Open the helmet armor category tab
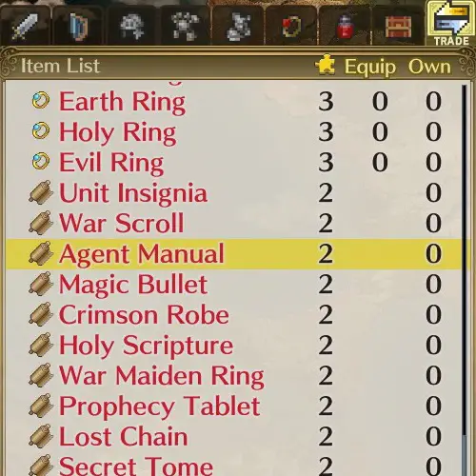This screenshot has width=476, height=476. [x=132, y=27]
